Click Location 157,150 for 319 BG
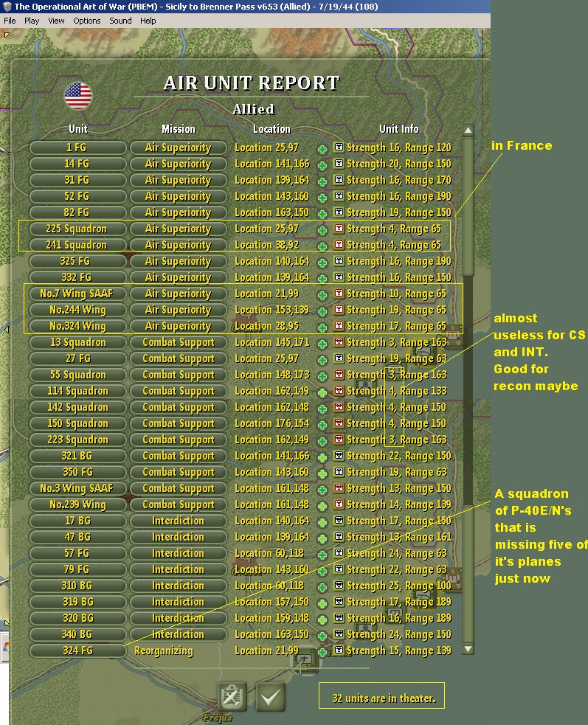This screenshot has width=588, height=725. 271,602
